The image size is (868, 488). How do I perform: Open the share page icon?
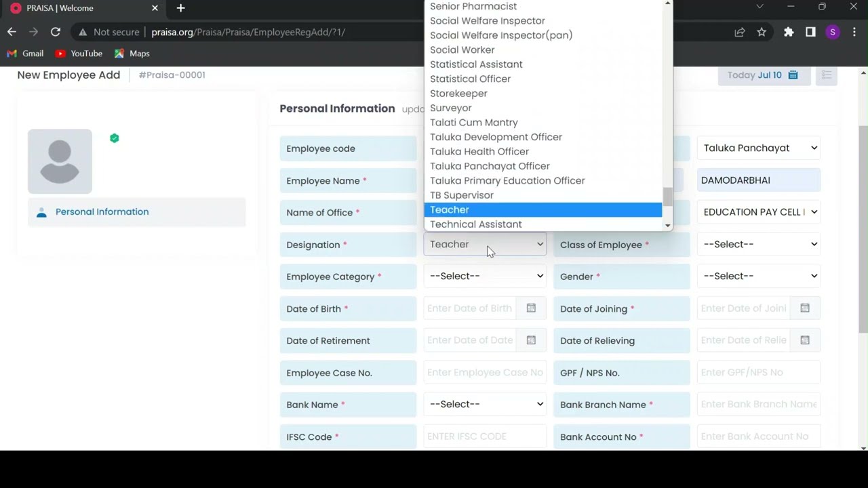(x=740, y=32)
